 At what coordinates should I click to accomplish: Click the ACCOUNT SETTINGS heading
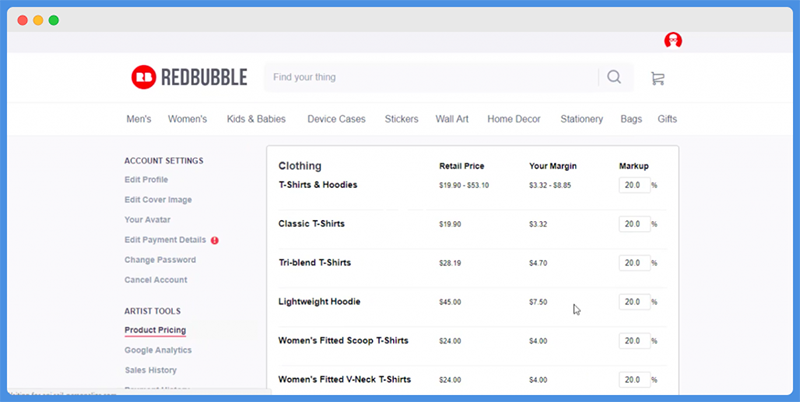(164, 161)
